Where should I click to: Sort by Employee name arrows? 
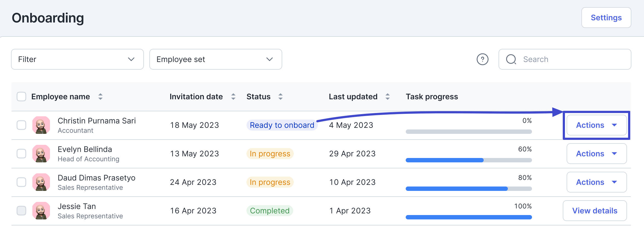pos(100,97)
